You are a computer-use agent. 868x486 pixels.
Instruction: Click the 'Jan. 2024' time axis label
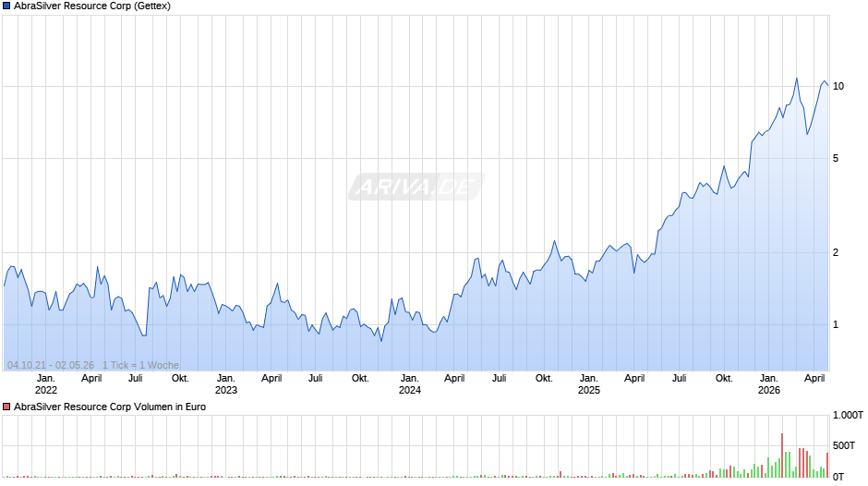coord(410,384)
